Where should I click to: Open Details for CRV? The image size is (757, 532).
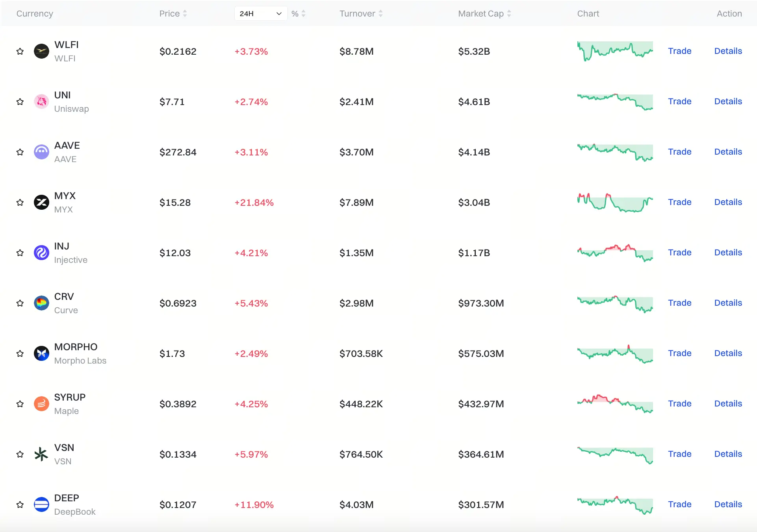(x=728, y=303)
